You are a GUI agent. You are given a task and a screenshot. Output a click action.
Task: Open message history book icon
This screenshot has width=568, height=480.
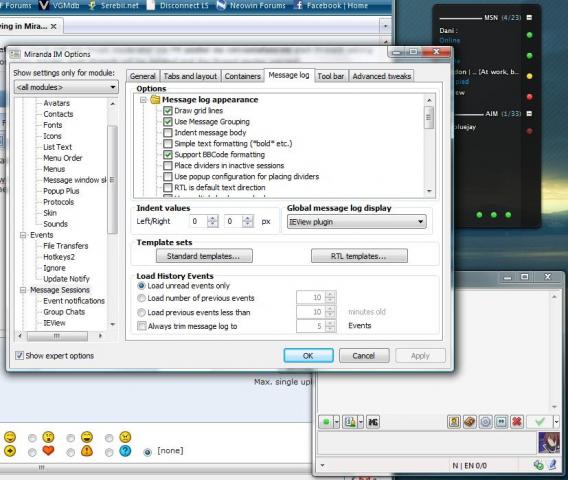pos(469,422)
